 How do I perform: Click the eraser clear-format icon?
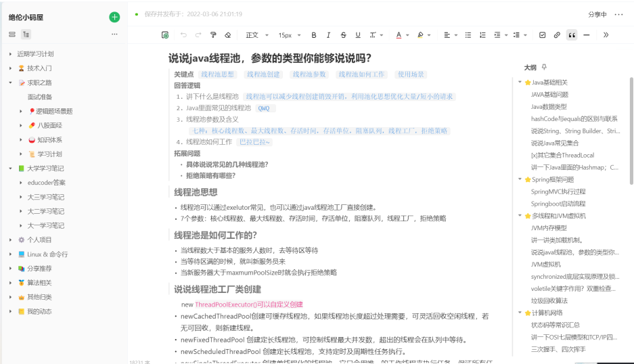coord(228,35)
